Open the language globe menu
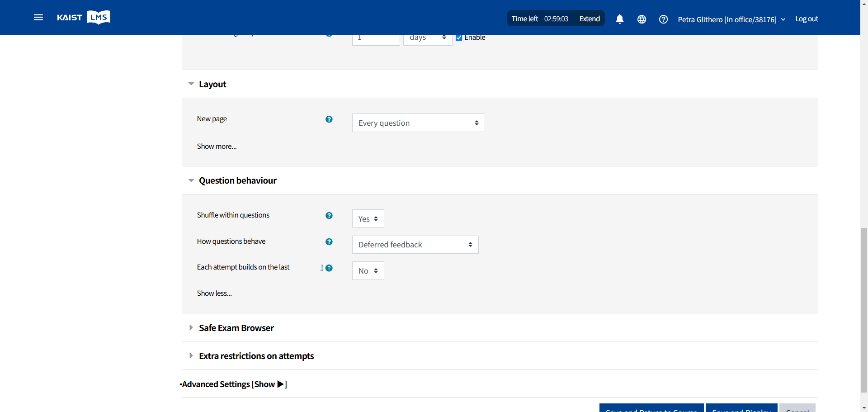 pyautogui.click(x=642, y=19)
